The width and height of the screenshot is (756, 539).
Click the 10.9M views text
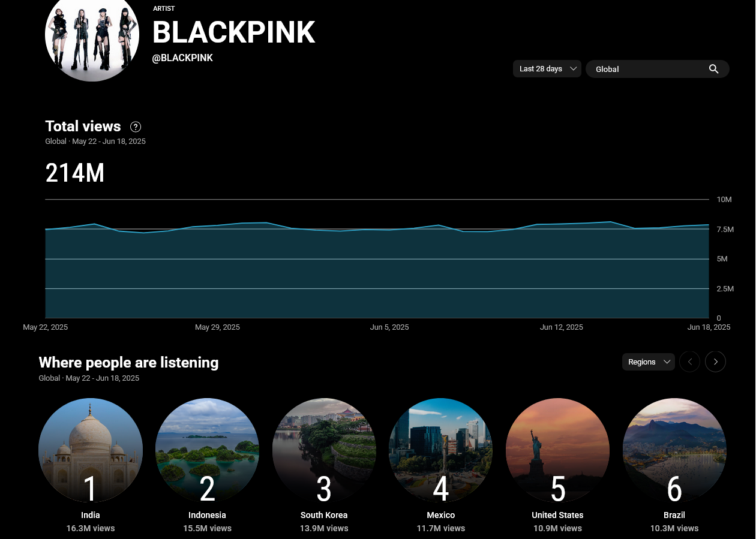coord(557,528)
